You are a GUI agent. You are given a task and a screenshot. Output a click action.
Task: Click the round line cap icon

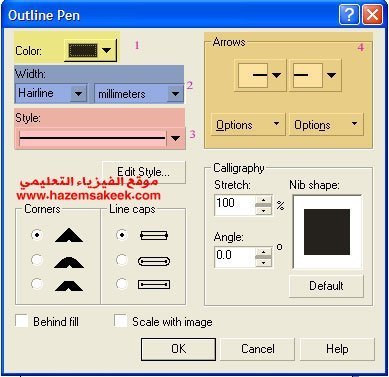[154, 261]
